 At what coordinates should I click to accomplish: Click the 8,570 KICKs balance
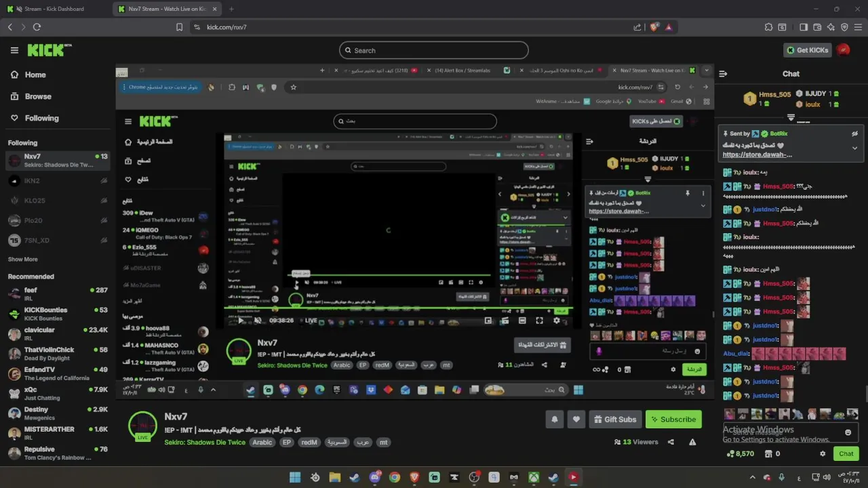[739, 453]
